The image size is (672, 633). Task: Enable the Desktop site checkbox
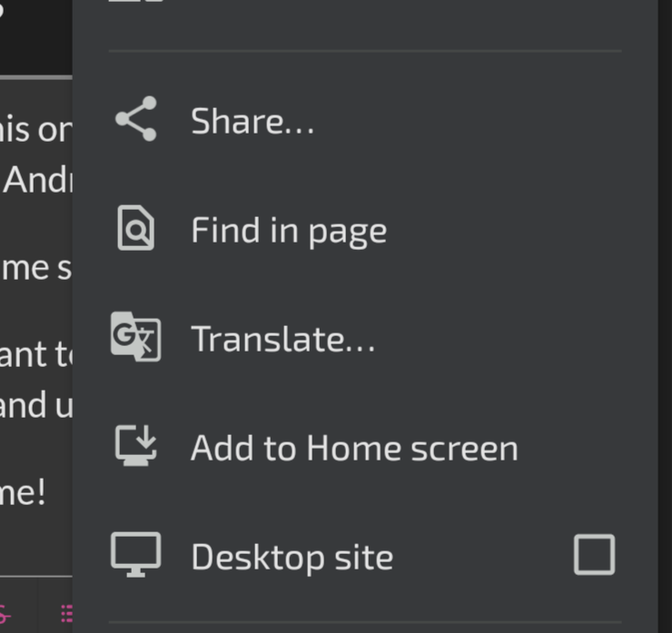tap(594, 554)
